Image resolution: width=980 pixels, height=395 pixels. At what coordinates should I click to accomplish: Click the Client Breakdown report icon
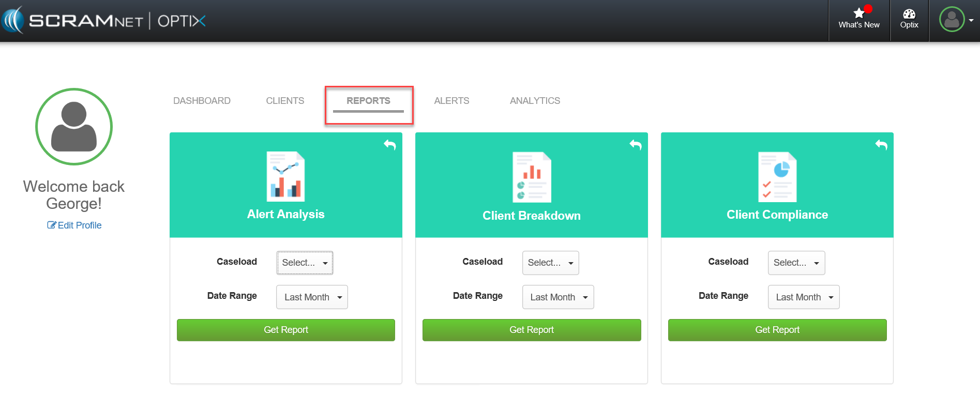531,177
